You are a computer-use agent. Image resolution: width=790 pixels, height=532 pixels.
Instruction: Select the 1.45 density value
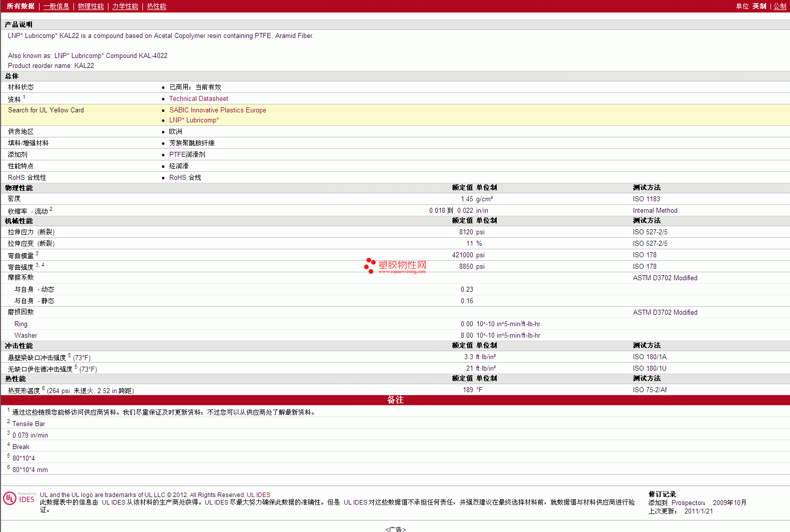click(x=467, y=199)
